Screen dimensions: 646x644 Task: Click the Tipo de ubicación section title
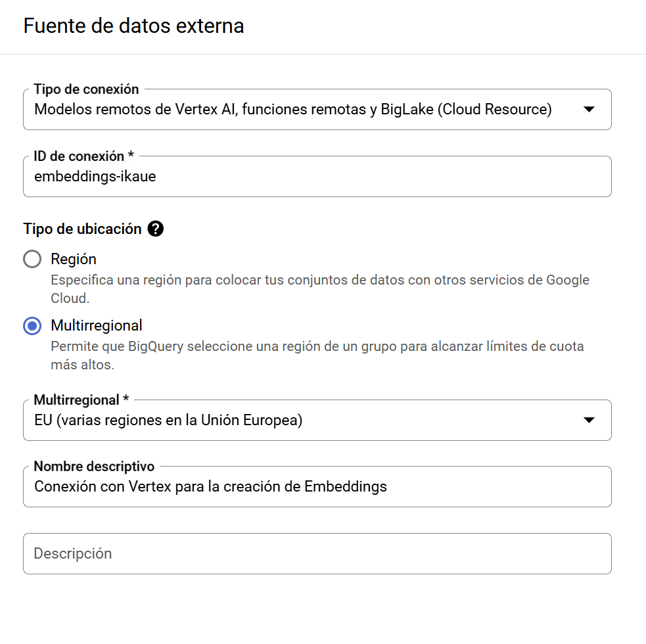[x=82, y=229]
